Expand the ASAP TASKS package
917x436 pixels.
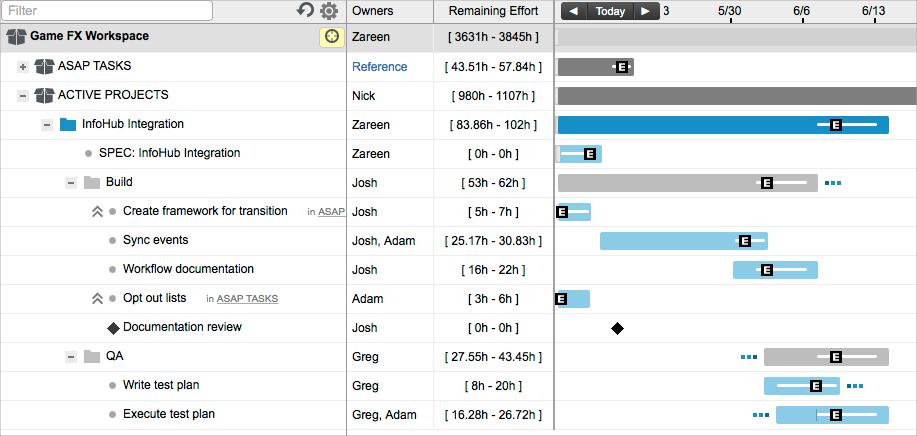[23, 66]
